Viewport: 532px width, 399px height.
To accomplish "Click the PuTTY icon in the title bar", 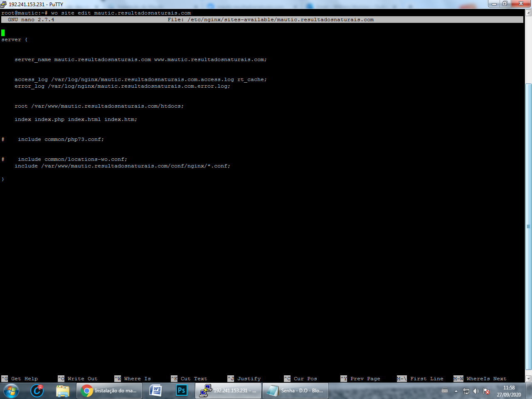I will (x=4, y=4).
